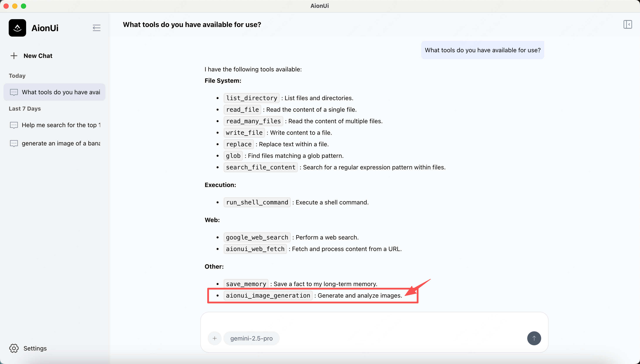The width and height of the screenshot is (640, 364).
Task: Focus the message input field
Action: tap(374, 322)
